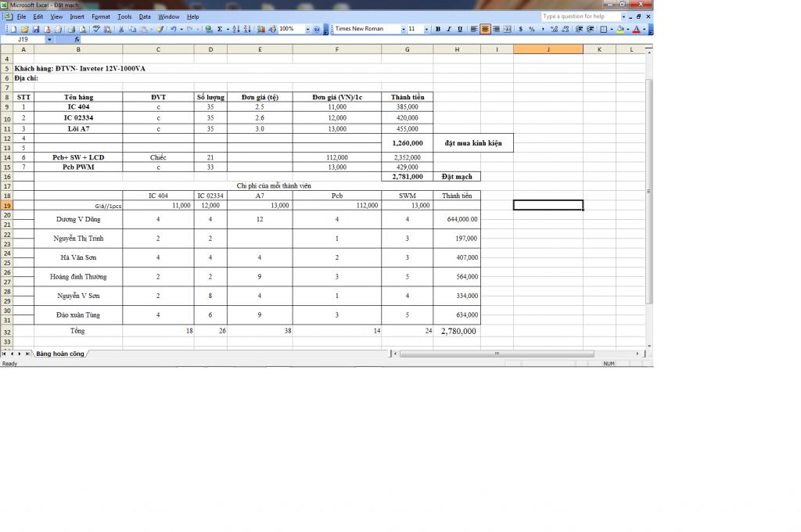Click the AutoSum sigma icon
This screenshot has width=801, height=532.
pos(220,29)
